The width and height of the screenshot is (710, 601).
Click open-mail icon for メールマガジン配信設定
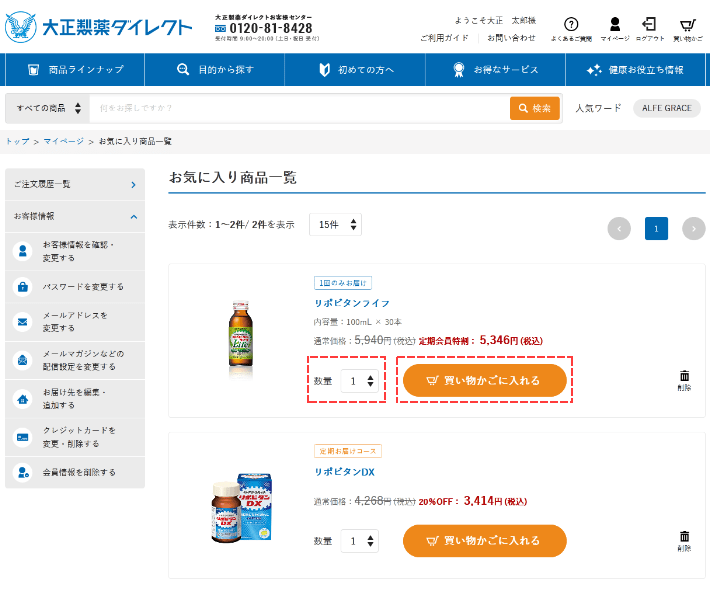pyautogui.click(x=22, y=360)
